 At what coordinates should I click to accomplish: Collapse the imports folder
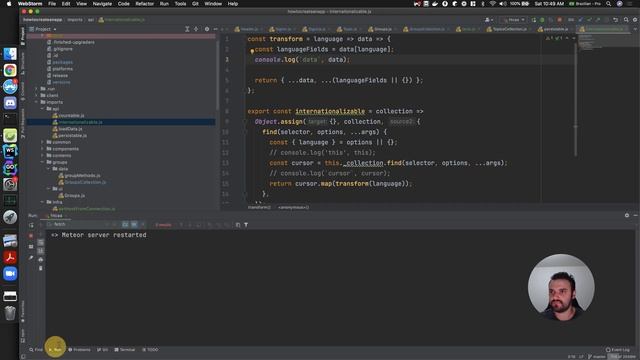36,102
